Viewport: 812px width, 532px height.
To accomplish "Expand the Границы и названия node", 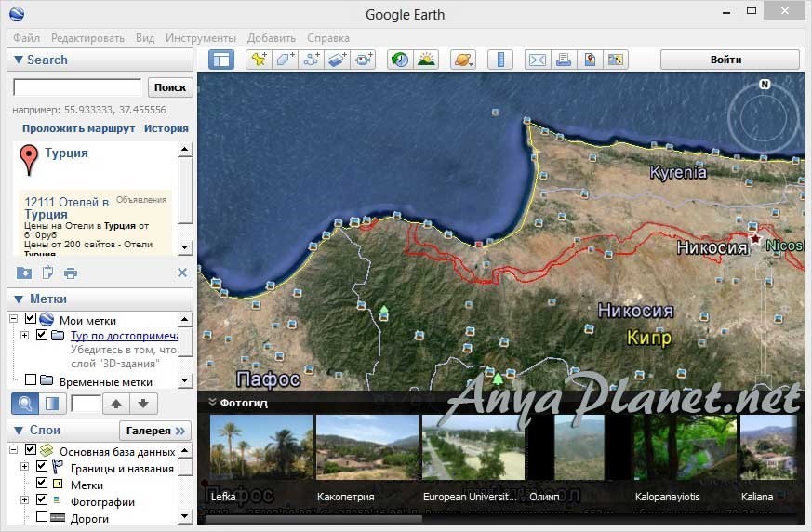I will (24, 466).
